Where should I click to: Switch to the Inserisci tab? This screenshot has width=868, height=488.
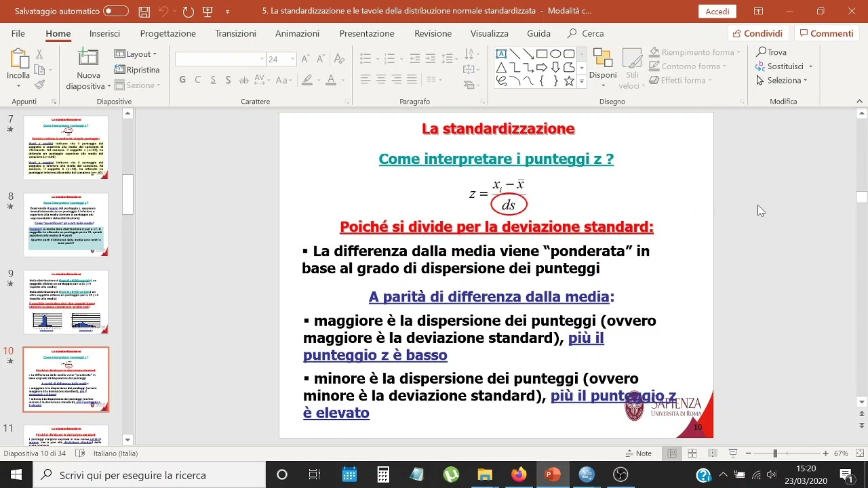tap(104, 33)
